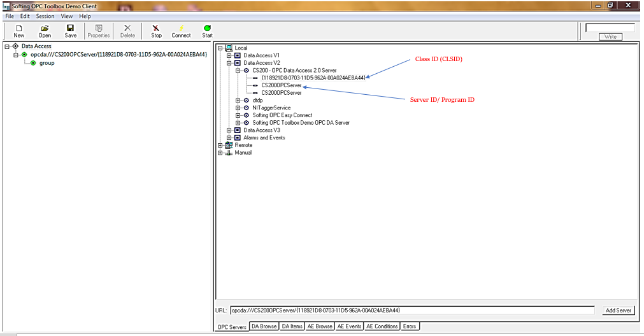This screenshot has height=336, width=644.
Task: Switch to the AE Events tab
Action: [x=349, y=326]
